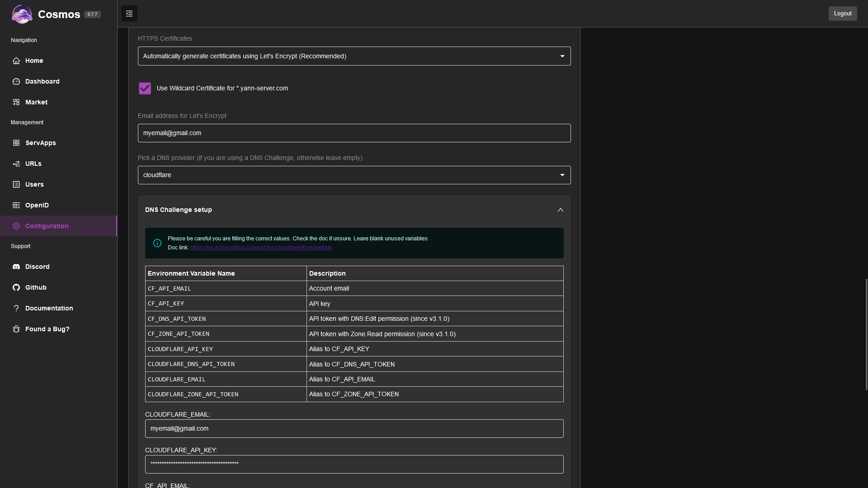This screenshot has height=488, width=868.
Task: Open the lego cloudflare credentials doc link
Action: pyautogui.click(x=261, y=248)
